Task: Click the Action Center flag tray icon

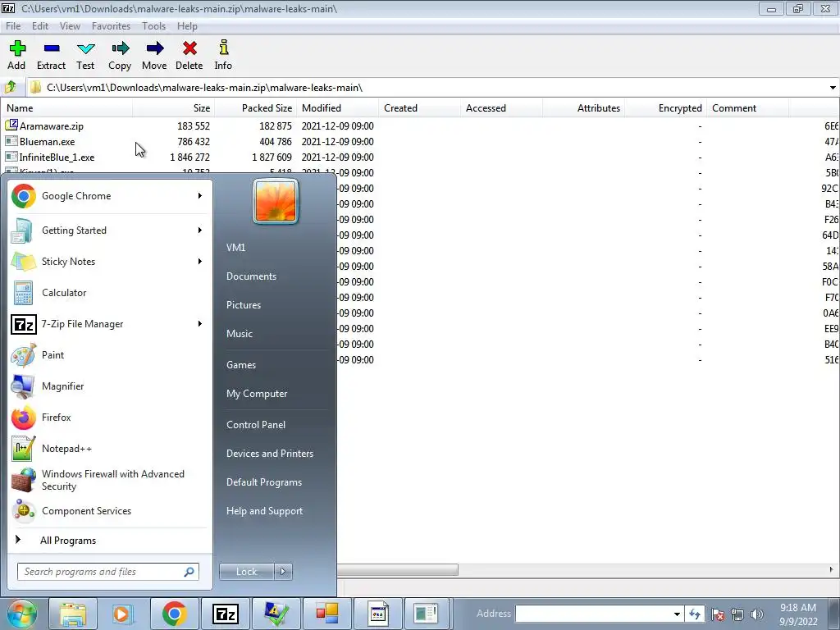Action: 718,614
